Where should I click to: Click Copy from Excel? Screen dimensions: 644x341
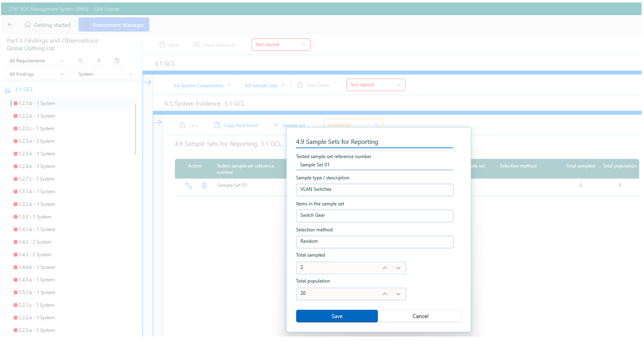(236, 125)
